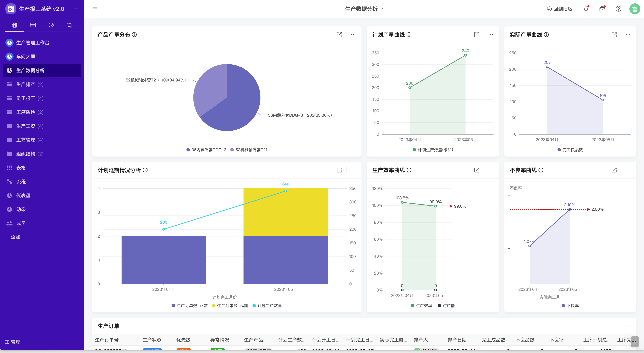Toggle 完工良品数 legend series

tap(570, 150)
